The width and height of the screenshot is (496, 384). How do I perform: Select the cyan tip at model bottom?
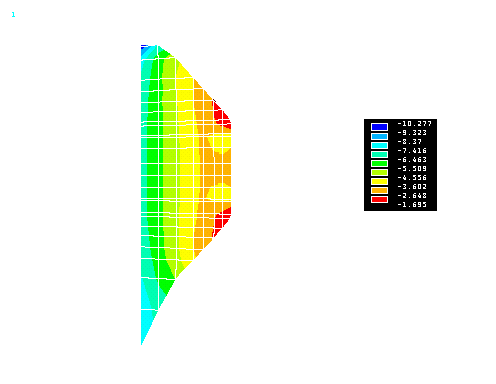click(146, 325)
